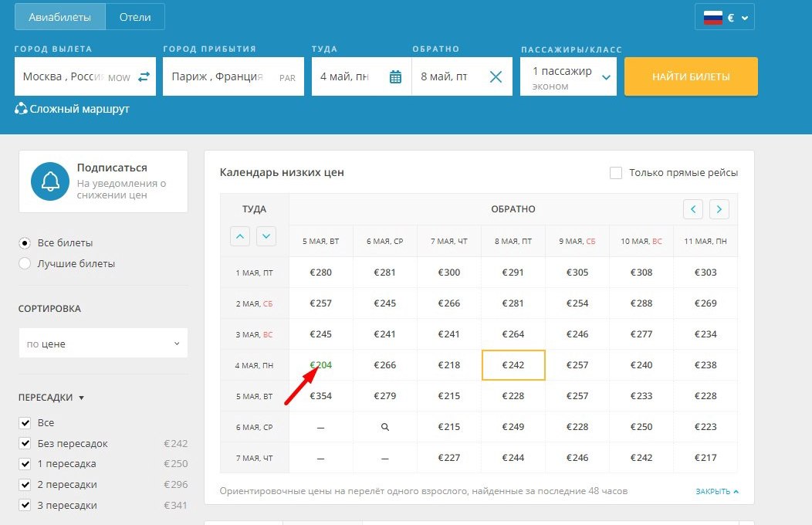812x525 pixels.
Task: Open the calendar icon next to departure date
Action: tap(396, 76)
